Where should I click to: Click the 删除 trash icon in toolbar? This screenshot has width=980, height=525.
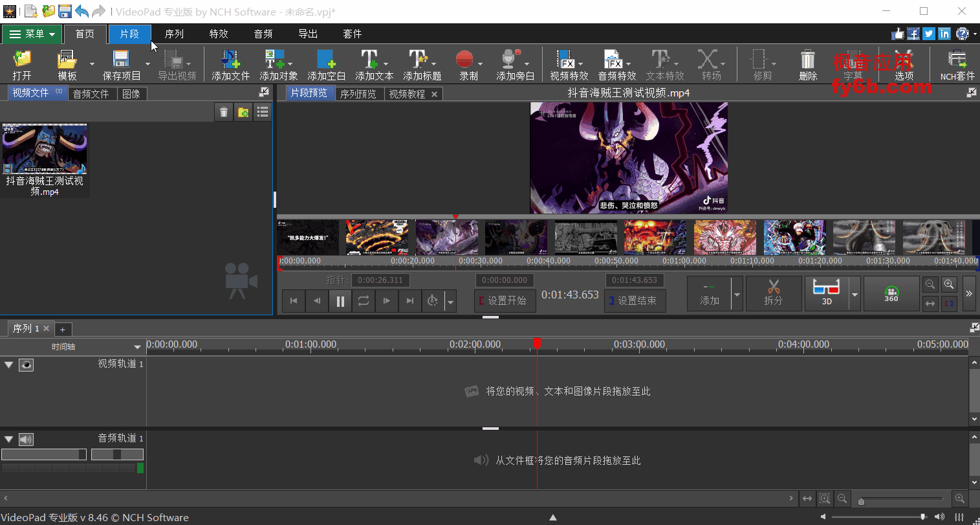[x=808, y=65]
